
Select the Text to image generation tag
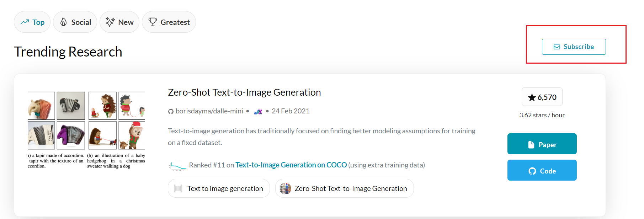219,188
